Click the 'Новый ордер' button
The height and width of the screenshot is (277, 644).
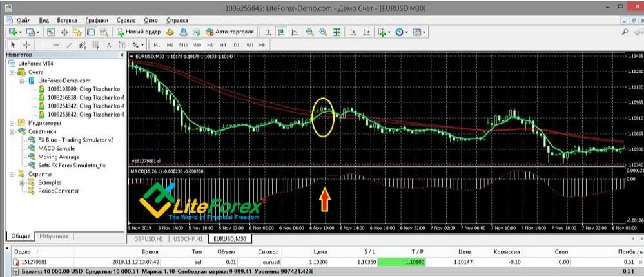click(x=139, y=32)
